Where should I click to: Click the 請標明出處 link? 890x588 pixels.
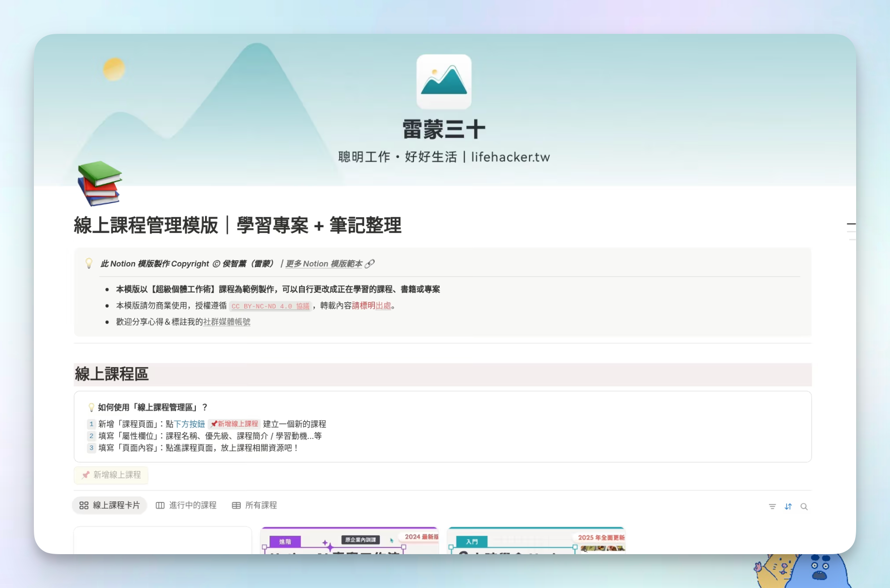(x=371, y=306)
